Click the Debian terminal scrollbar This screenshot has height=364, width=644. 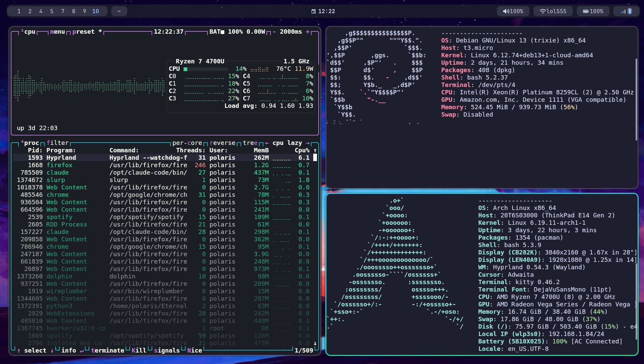tap(636, 99)
